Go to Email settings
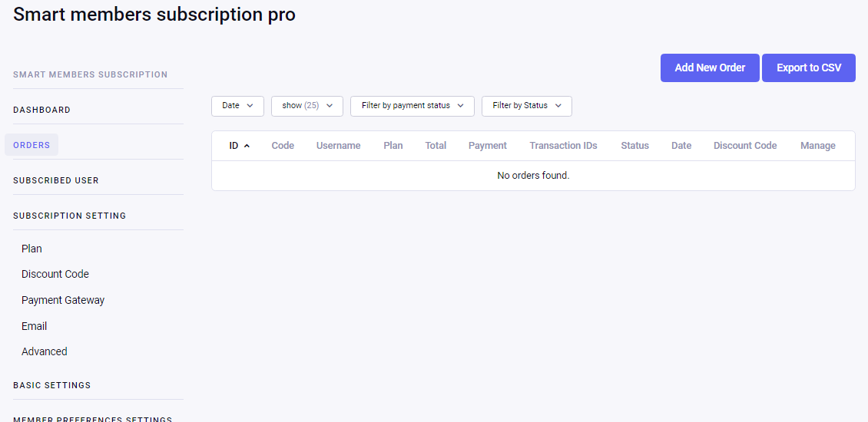868x422 pixels. tap(35, 326)
